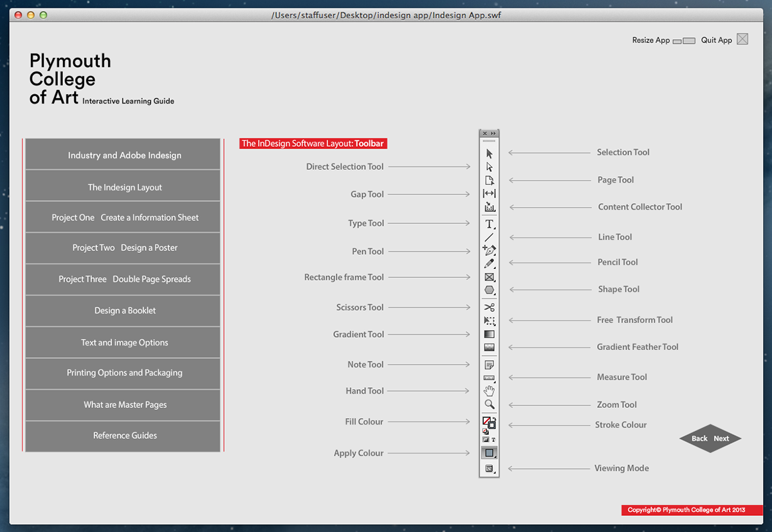The width and height of the screenshot is (772, 532).
Task: Open the Viewing Mode icon
Action: tap(490, 469)
